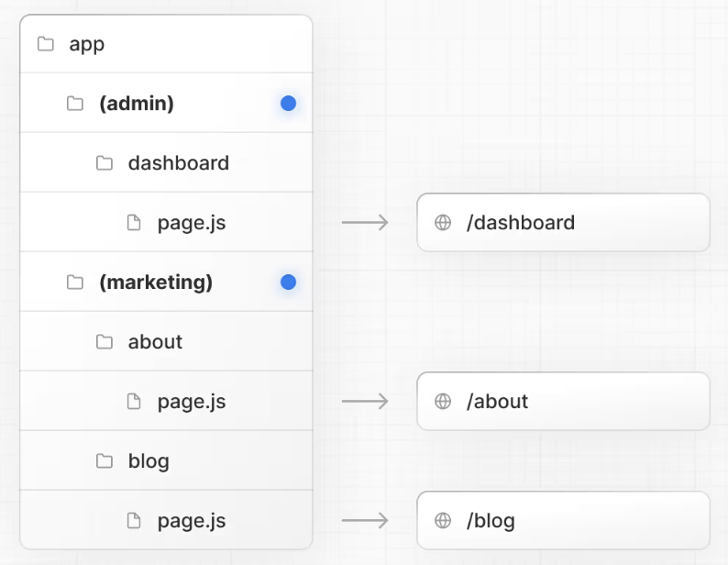This screenshot has height=565, width=728.
Task: Click the (admin) folder icon
Action: click(75, 104)
